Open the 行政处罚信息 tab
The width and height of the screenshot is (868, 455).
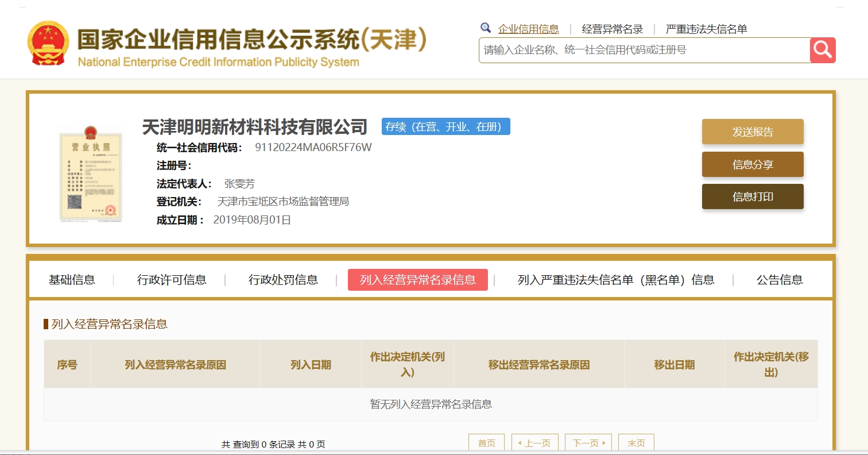pyautogui.click(x=283, y=280)
